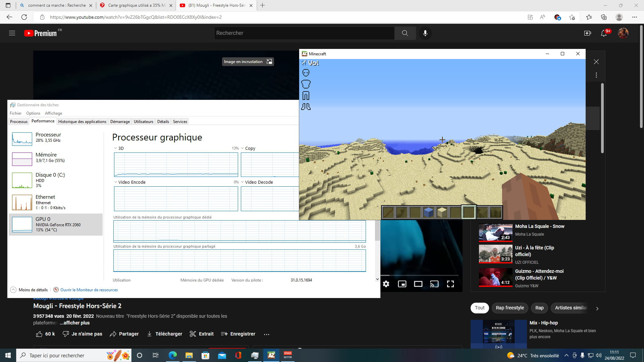Click the YouTube Rechercher search field

tap(304, 33)
